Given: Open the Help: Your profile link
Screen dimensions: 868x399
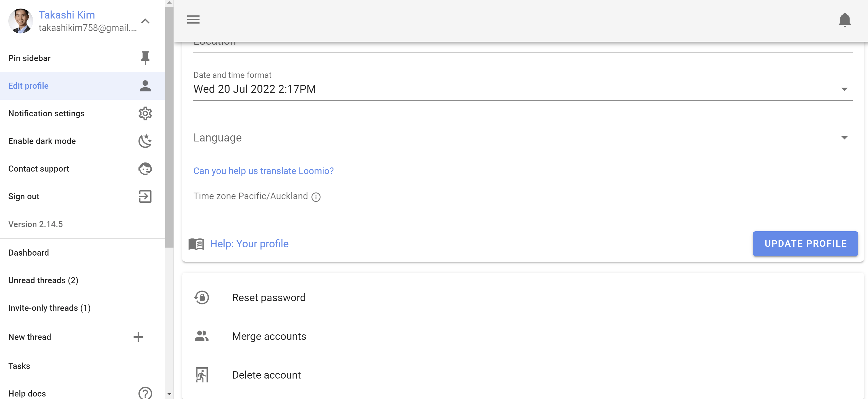Looking at the screenshot, I should coord(249,244).
